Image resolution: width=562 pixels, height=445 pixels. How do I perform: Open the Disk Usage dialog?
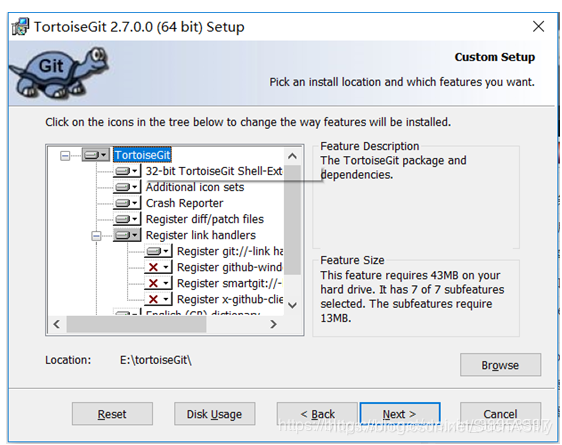pos(214,414)
